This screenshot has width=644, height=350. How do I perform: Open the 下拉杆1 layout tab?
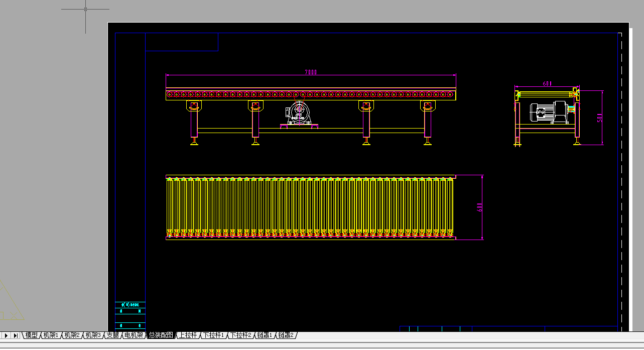click(214, 335)
